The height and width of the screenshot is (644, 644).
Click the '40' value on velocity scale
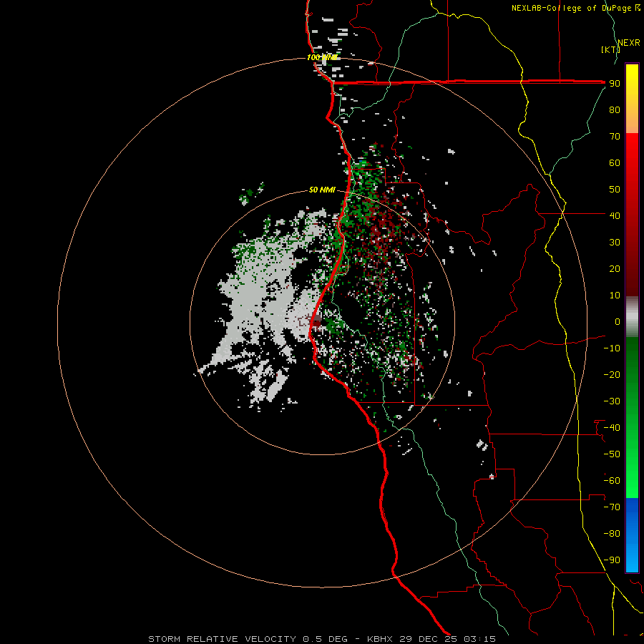pyautogui.click(x=615, y=216)
